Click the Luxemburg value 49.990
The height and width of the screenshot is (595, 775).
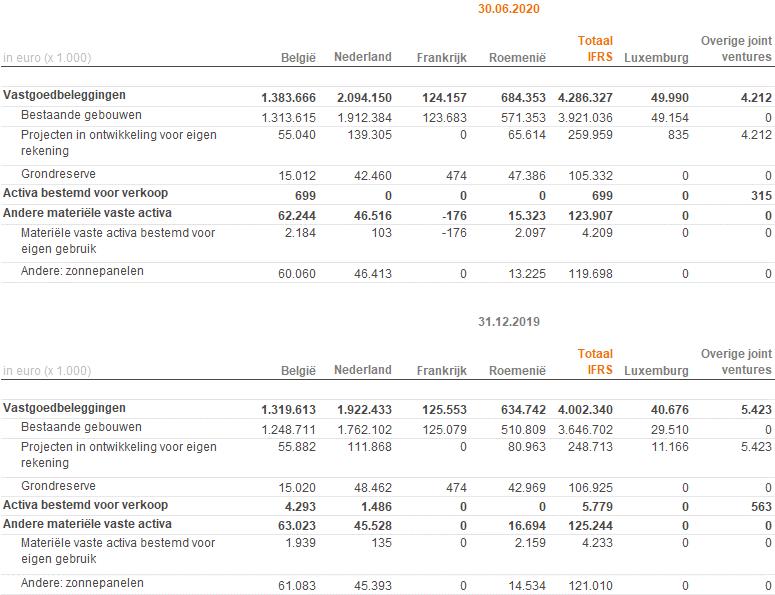pos(670,98)
